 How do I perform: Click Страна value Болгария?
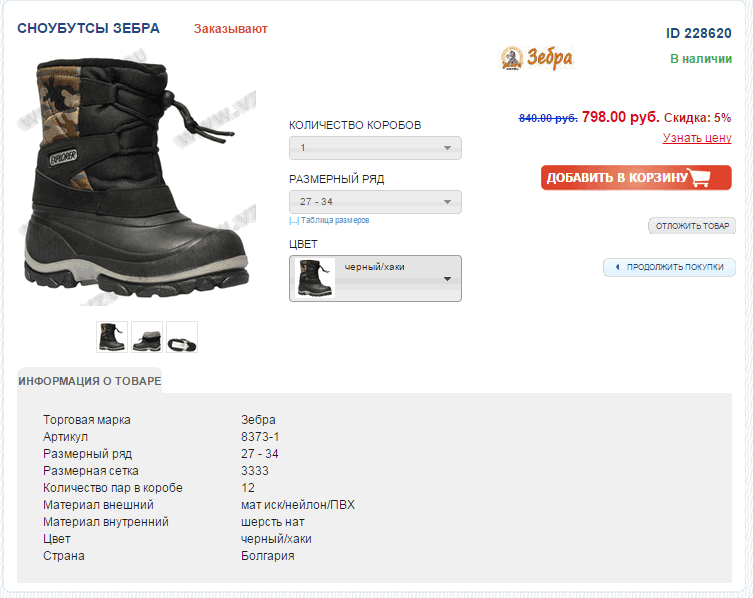[x=267, y=556]
